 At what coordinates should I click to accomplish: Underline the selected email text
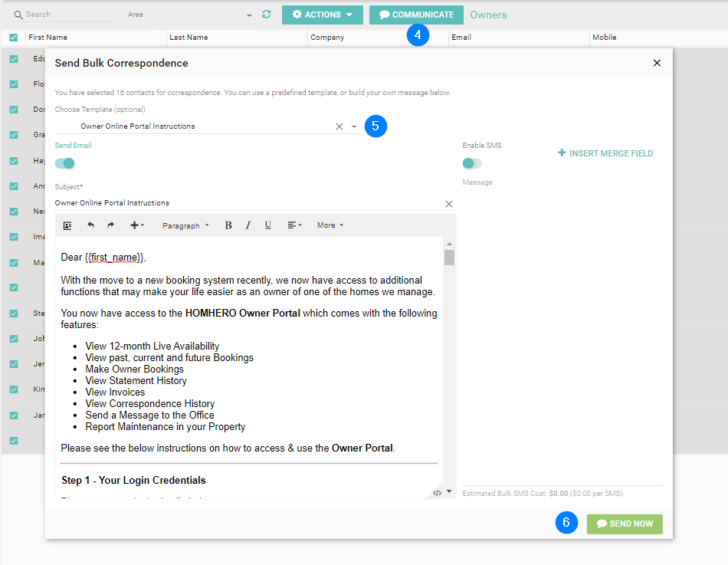click(x=267, y=225)
